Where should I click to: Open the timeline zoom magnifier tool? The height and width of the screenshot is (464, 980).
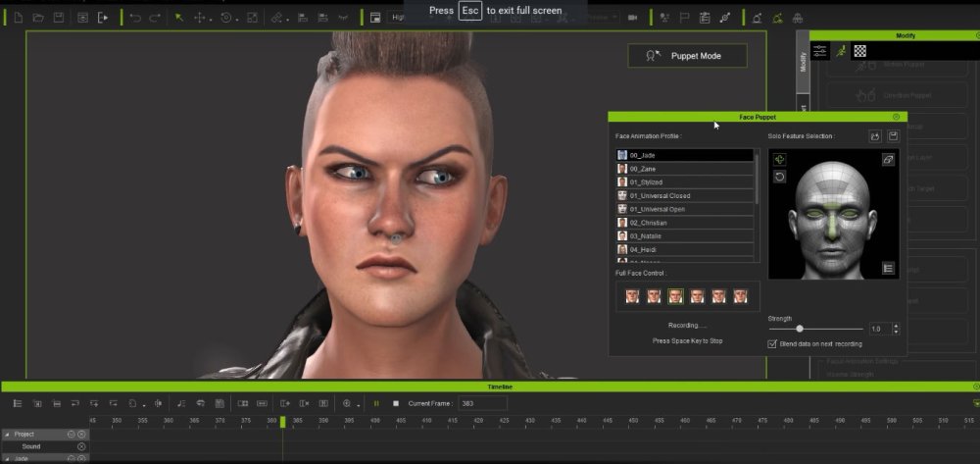click(347, 403)
